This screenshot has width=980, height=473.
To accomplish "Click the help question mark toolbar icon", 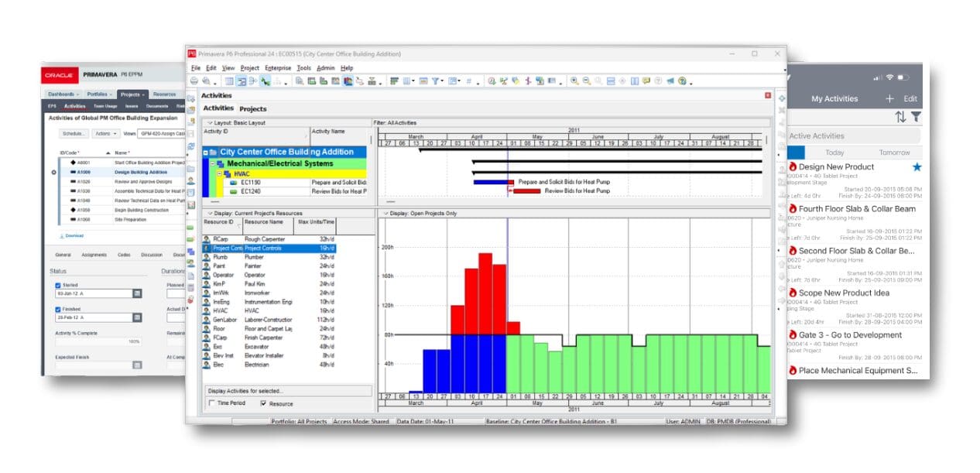I will pyautogui.click(x=682, y=81).
